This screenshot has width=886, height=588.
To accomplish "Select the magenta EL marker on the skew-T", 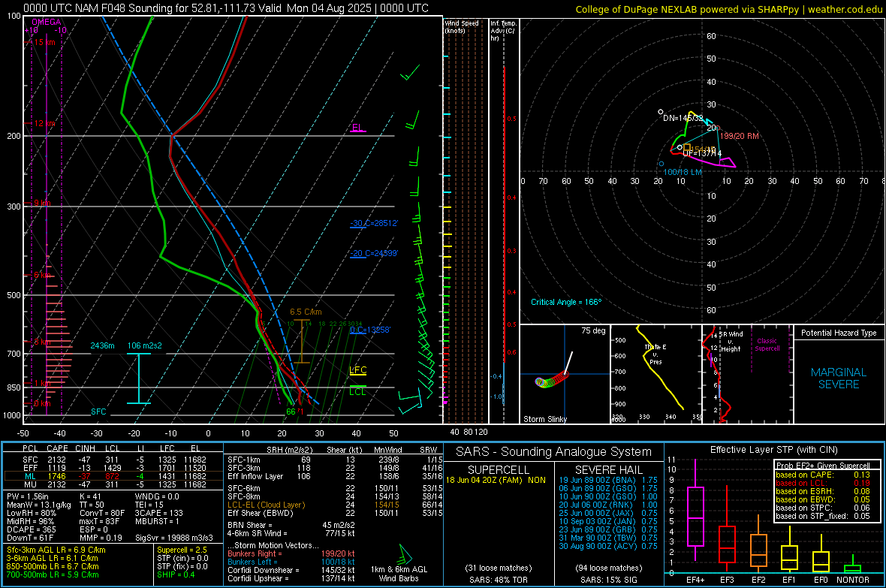I will tap(357, 128).
